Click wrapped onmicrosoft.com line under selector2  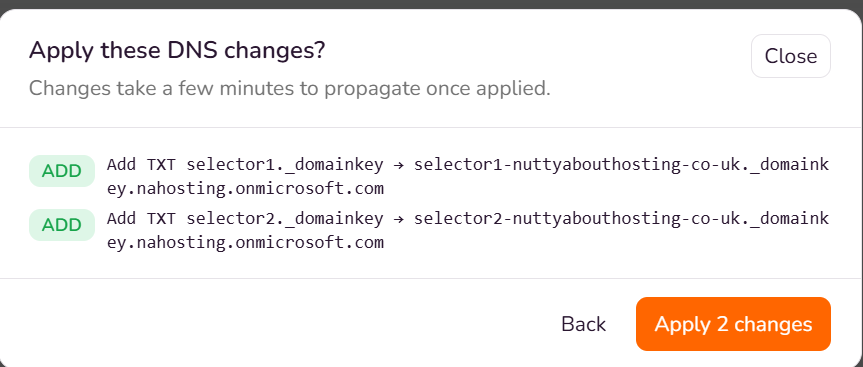click(x=245, y=243)
